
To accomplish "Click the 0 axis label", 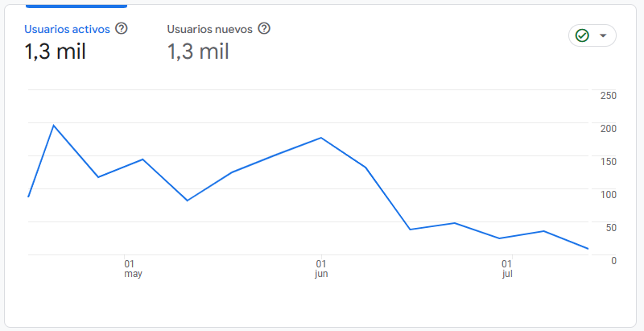I will (x=613, y=260).
